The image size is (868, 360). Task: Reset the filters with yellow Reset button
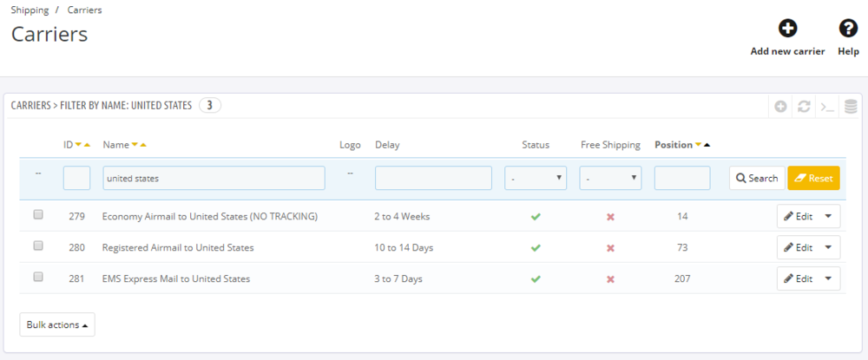pyautogui.click(x=813, y=178)
